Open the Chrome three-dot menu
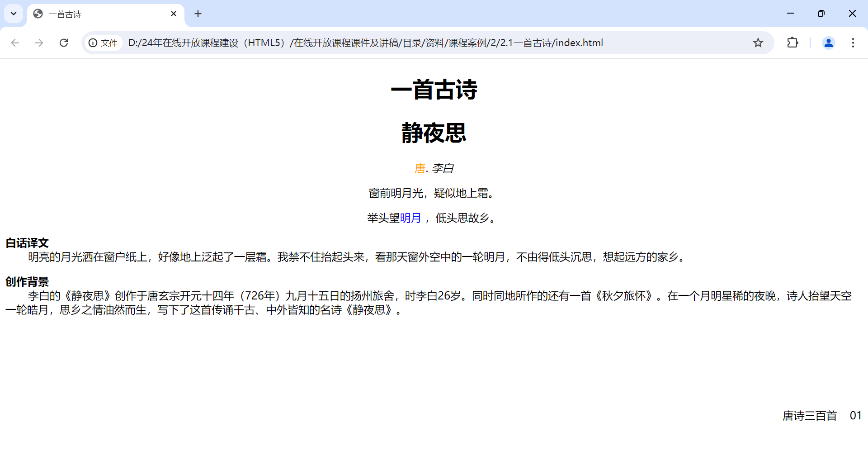This screenshot has width=868, height=456. pyautogui.click(x=853, y=43)
